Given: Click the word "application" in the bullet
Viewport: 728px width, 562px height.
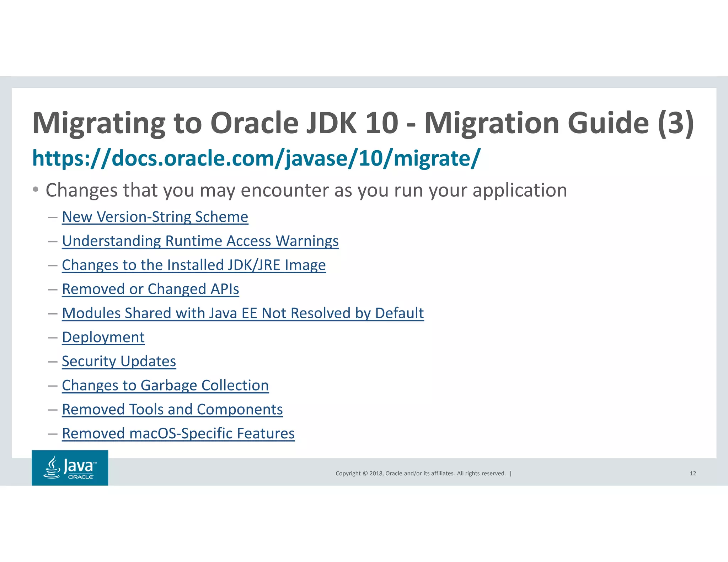Looking at the screenshot, I should click(520, 190).
